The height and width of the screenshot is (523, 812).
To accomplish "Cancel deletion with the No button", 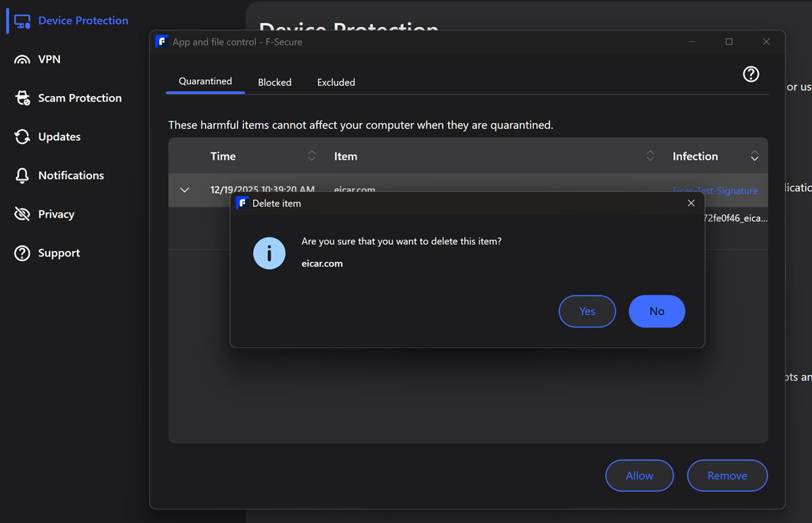I will point(656,311).
